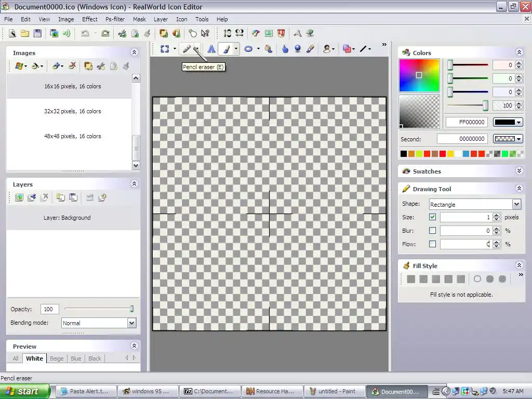Click the hex color field FF000000

pos(467,122)
